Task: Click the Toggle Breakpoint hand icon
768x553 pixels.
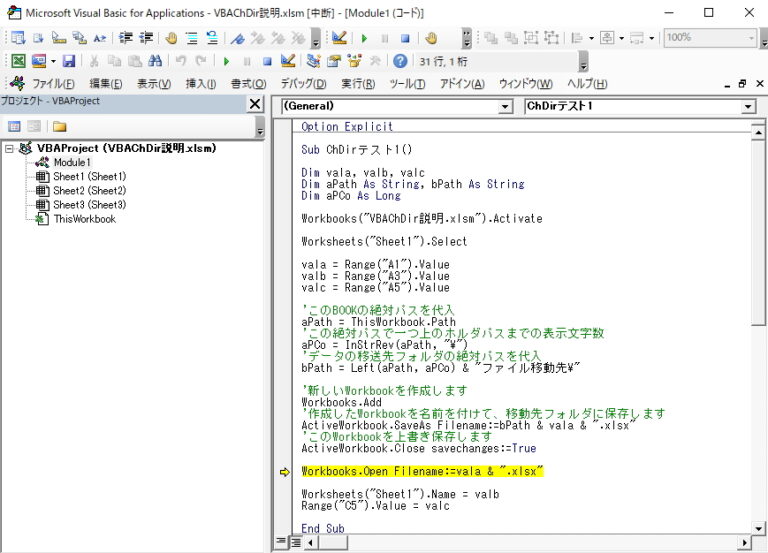Action: click(x=172, y=38)
